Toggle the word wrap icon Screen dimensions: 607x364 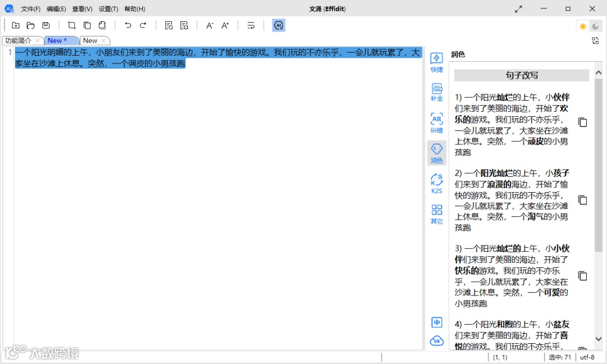(251, 25)
